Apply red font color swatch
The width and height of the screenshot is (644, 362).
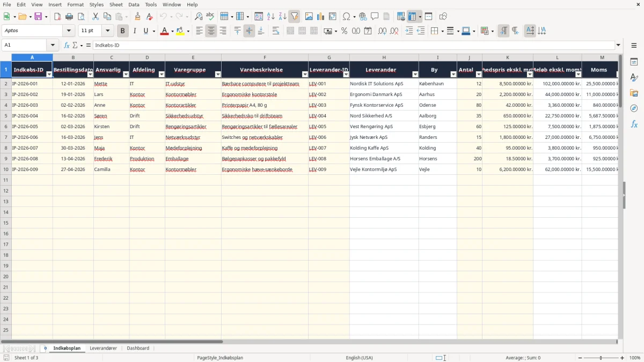164,31
